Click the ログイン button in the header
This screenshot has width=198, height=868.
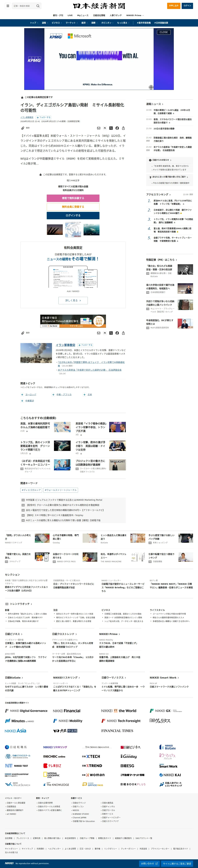(187, 6)
